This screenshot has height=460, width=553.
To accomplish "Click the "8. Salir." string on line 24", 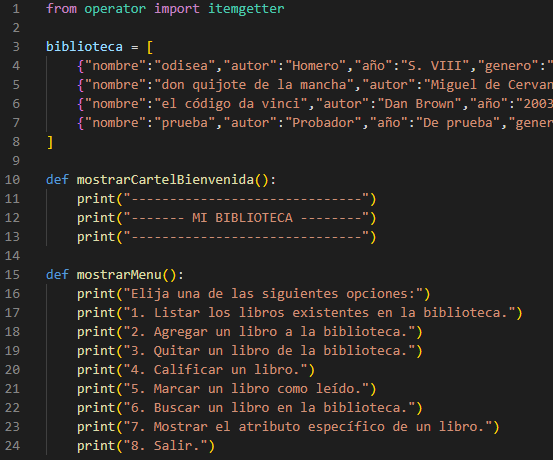I will pyautogui.click(x=165, y=446).
